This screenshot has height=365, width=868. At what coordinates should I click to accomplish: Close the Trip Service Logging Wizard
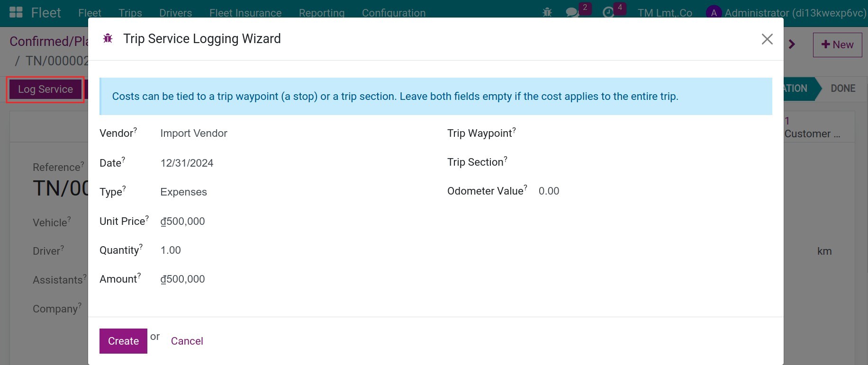pyautogui.click(x=767, y=39)
